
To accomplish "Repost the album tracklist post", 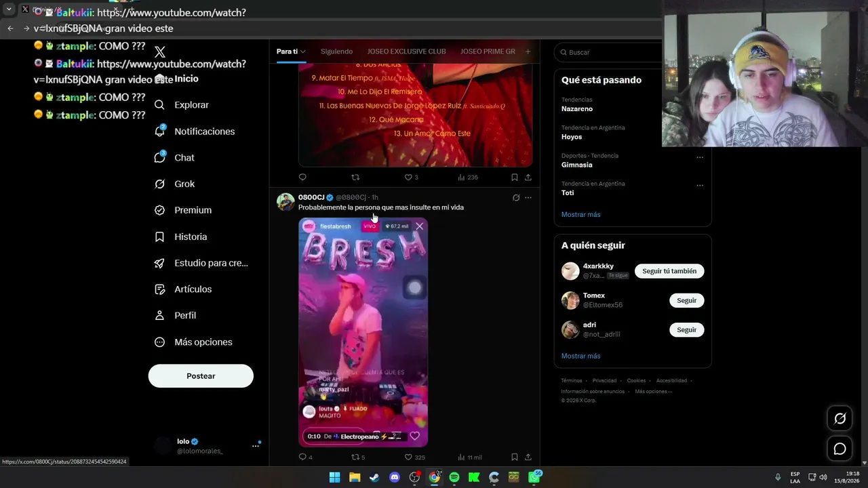I will [355, 178].
